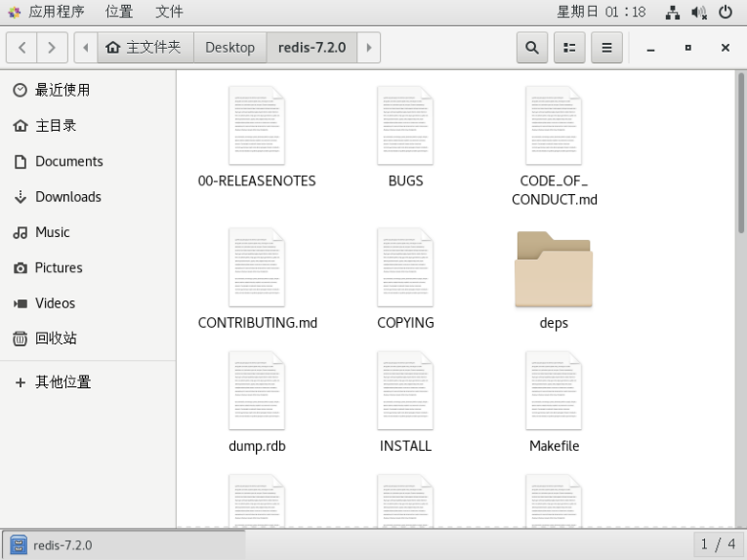
Task: Click the download arrow icon beside Downloads
Action: pos(20,197)
